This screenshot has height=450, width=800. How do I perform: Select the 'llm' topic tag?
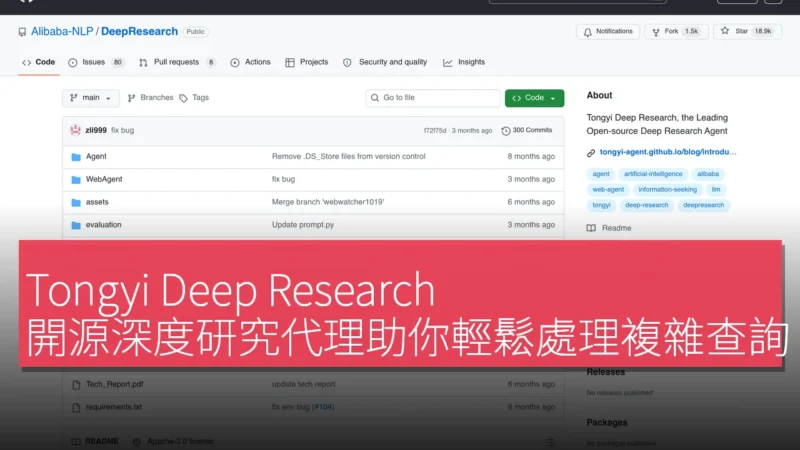point(716,190)
